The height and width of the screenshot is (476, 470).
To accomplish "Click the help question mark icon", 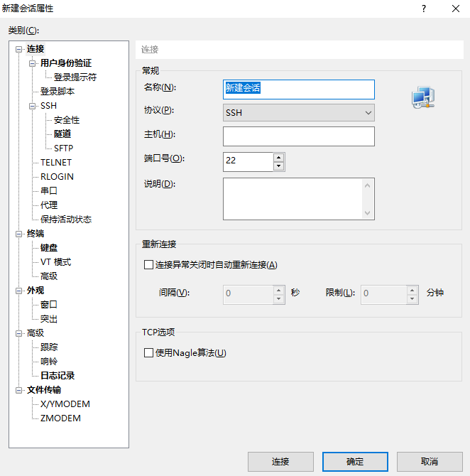I will coord(424,9).
